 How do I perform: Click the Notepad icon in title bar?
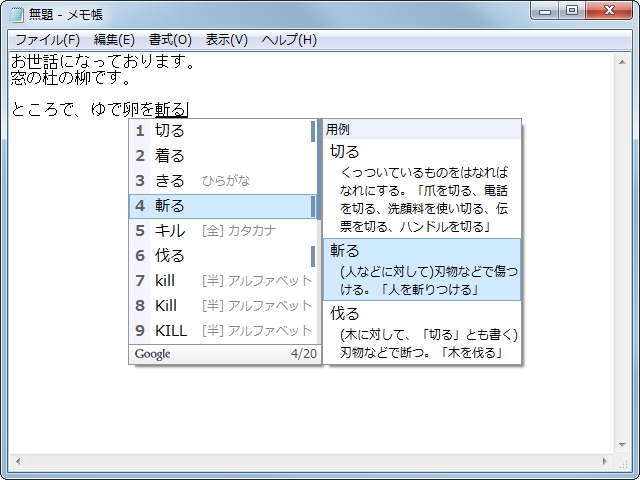point(17,15)
